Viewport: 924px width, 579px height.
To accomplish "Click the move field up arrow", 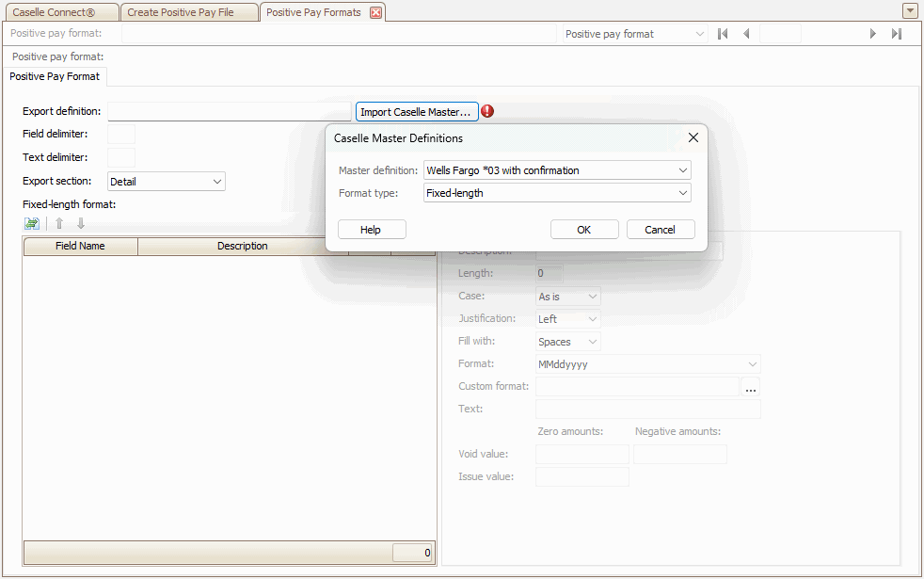I will 59,223.
